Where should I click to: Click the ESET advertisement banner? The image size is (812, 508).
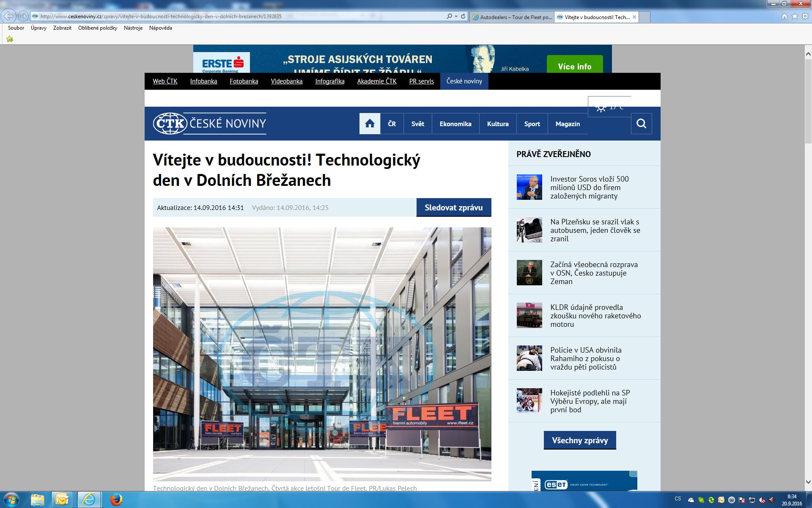tap(584, 481)
